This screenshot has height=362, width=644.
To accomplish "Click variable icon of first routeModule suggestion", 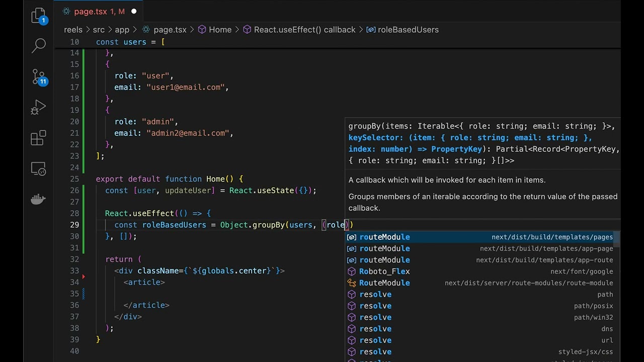I will (352, 237).
